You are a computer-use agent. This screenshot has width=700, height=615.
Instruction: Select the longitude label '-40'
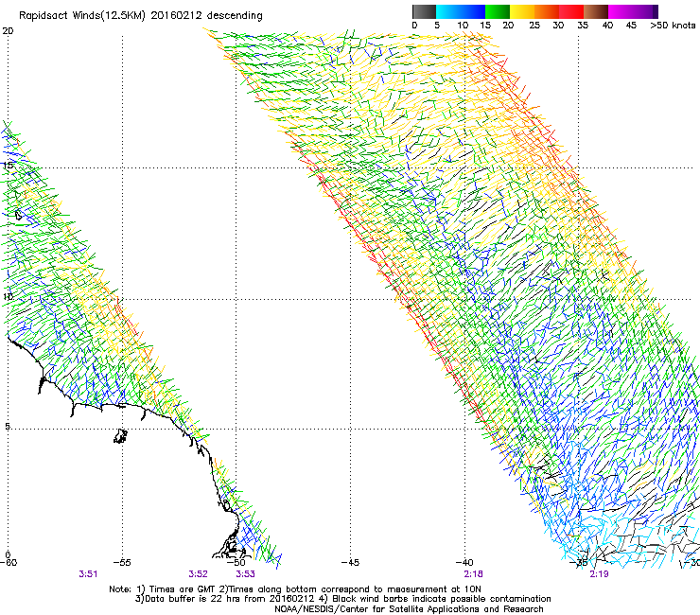pos(464,563)
